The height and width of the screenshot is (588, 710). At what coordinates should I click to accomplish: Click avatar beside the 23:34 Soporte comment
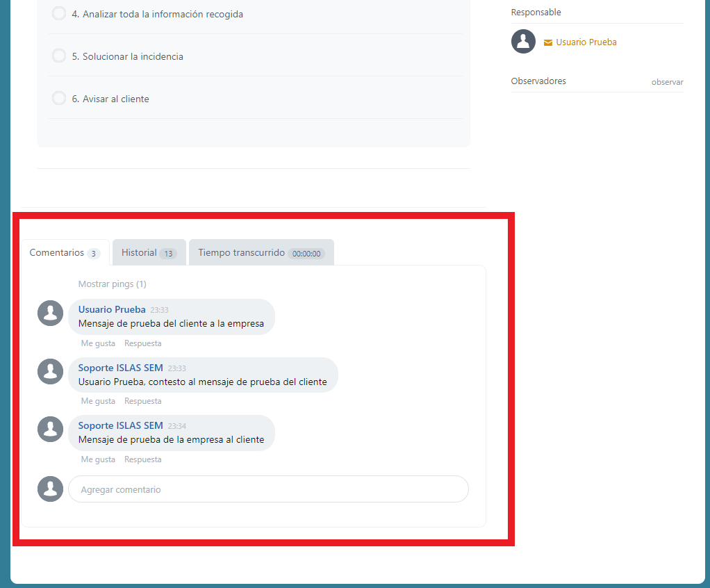[50, 429]
